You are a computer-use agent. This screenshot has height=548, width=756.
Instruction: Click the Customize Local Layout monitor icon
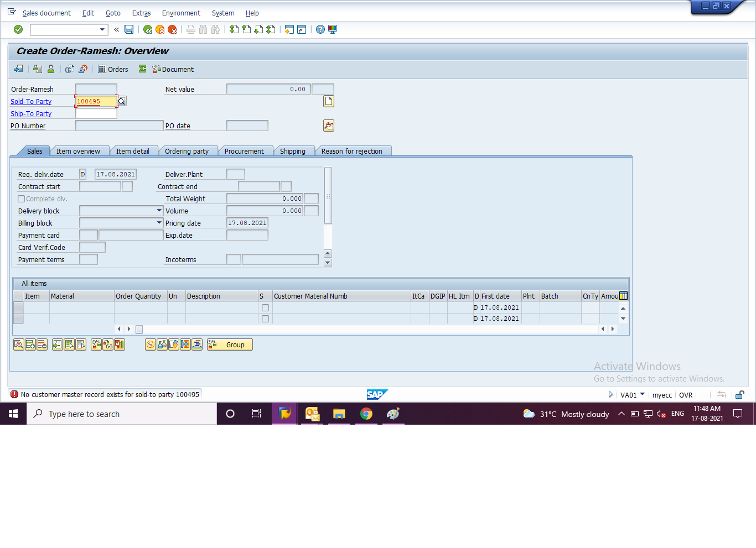(x=333, y=29)
